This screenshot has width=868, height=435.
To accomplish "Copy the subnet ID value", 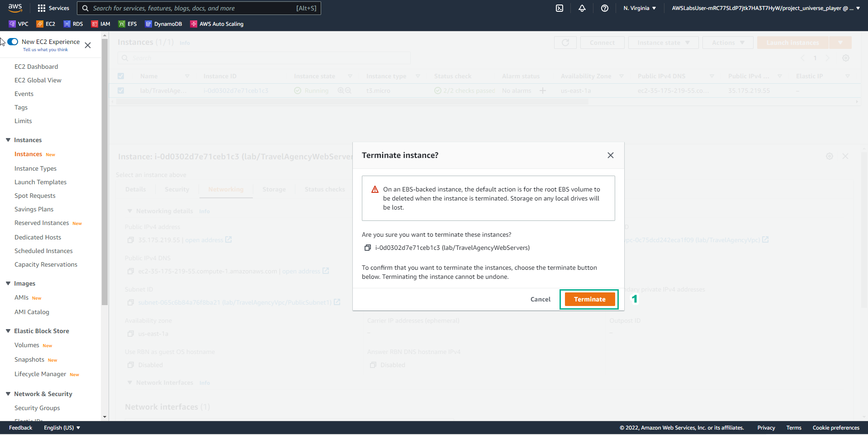I will (x=131, y=302).
